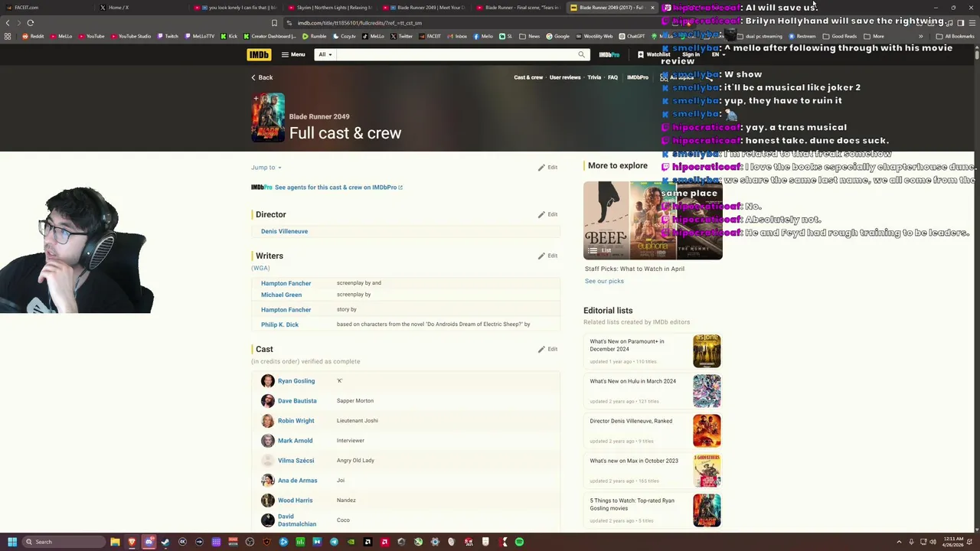Open the Kick bookmark
Viewport: 980px width, 551px height.
pos(229,36)
